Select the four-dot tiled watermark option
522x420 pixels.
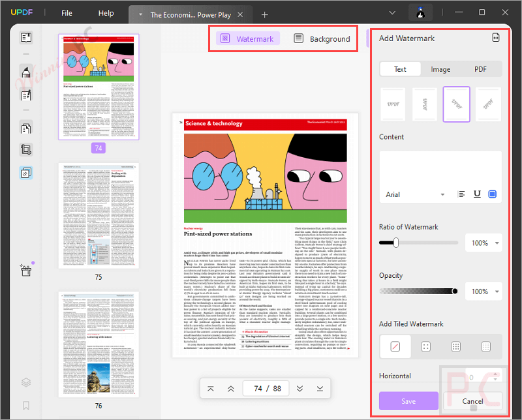click(426, 346)
